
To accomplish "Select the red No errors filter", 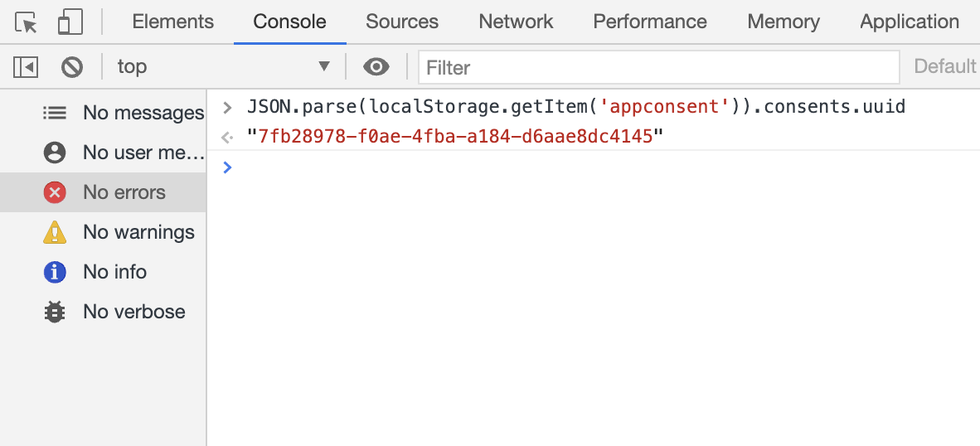I will [55, 192].
